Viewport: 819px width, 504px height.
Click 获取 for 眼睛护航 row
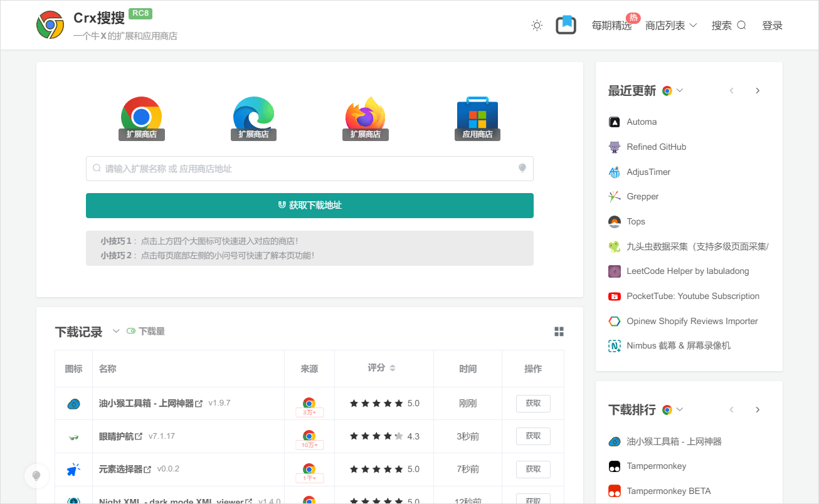(x=533, y=436)
